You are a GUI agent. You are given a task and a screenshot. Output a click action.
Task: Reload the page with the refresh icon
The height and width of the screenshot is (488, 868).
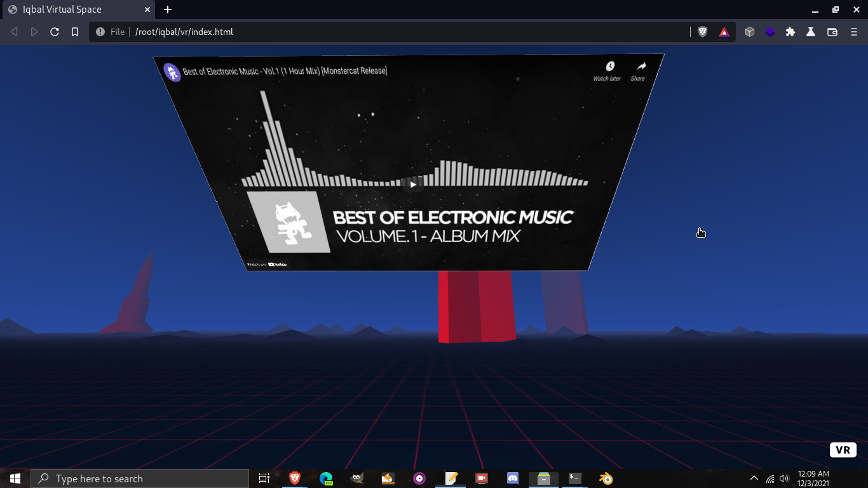(x=55, y=32)
